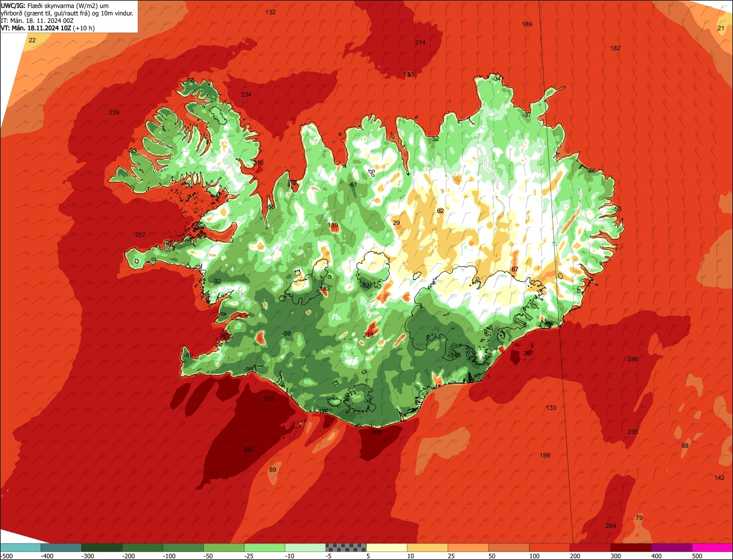Click the dark maroon swatch between 300 and 400

(630, 547)
